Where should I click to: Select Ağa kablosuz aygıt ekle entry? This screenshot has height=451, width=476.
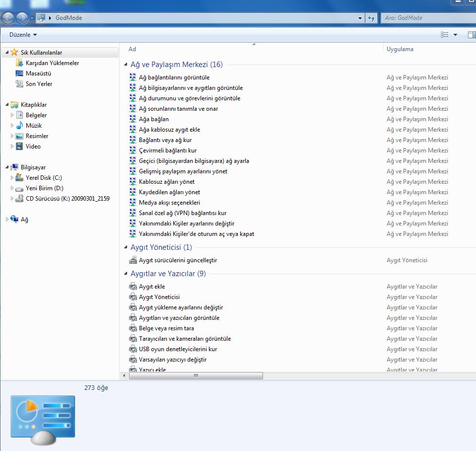(x=169, y=129)
